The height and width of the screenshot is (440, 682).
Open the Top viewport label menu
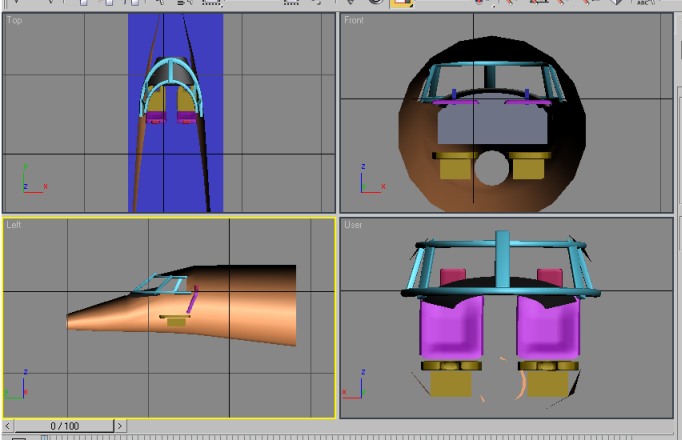coord(15,21)
